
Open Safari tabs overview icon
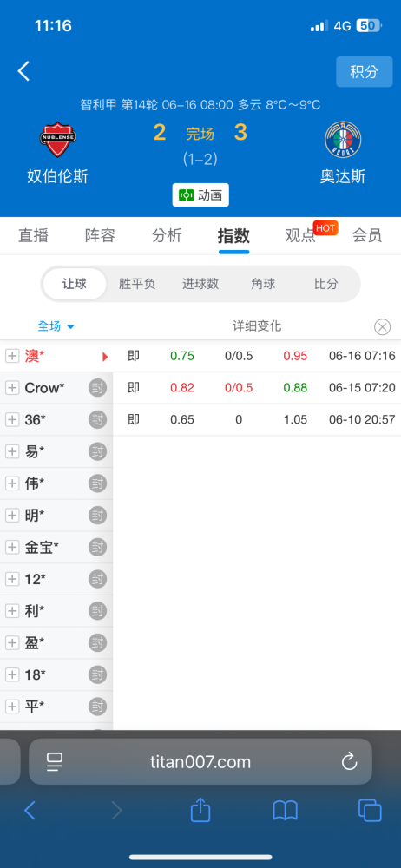tap(370, 811)
